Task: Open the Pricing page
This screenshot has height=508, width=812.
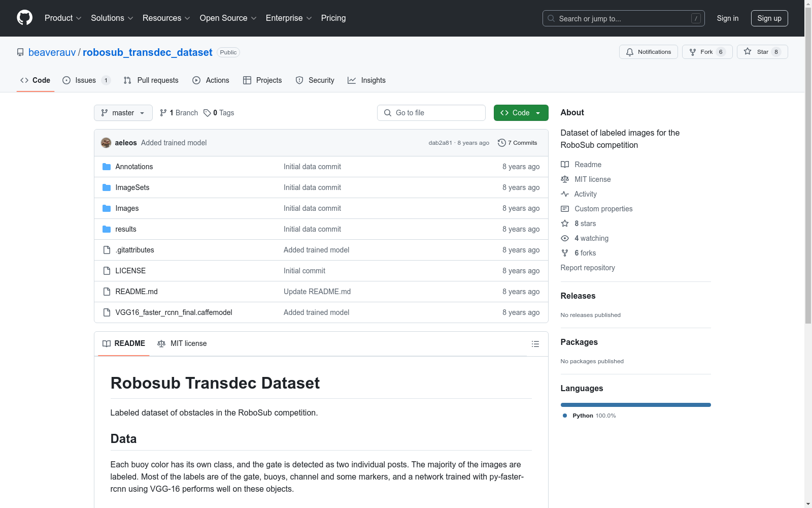Action: (x=333, y=18)
